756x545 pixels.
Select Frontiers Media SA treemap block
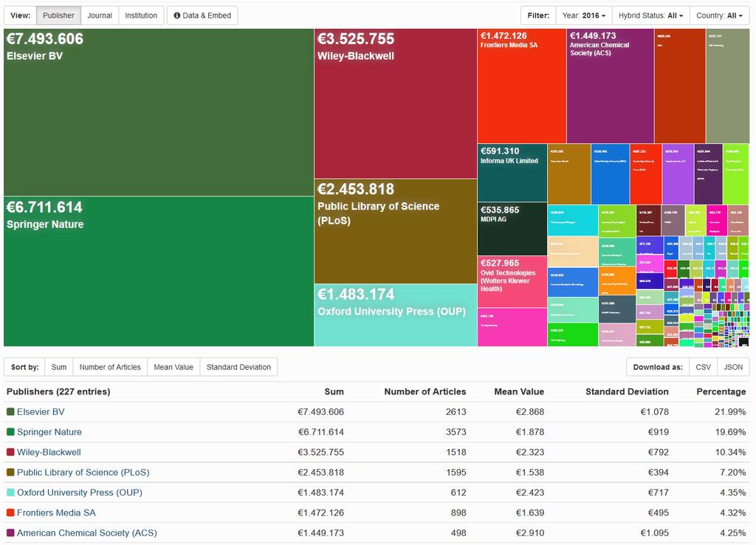tap(522, 86)
